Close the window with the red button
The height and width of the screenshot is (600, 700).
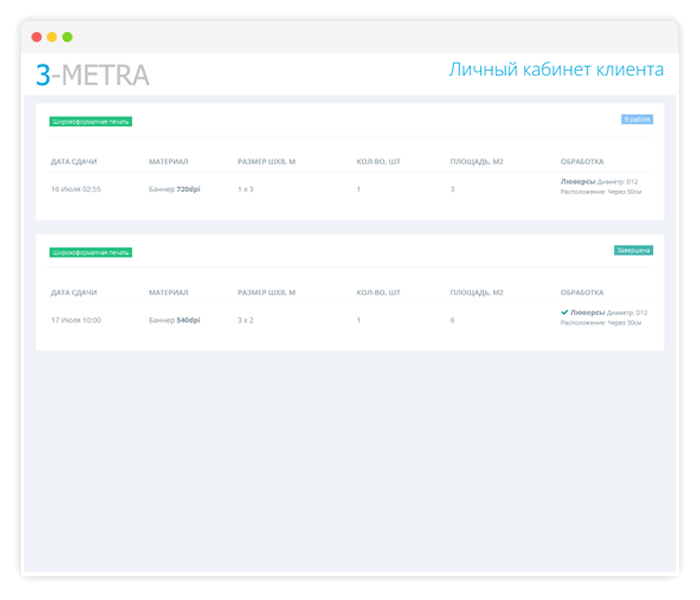click(x=37, y=37)
